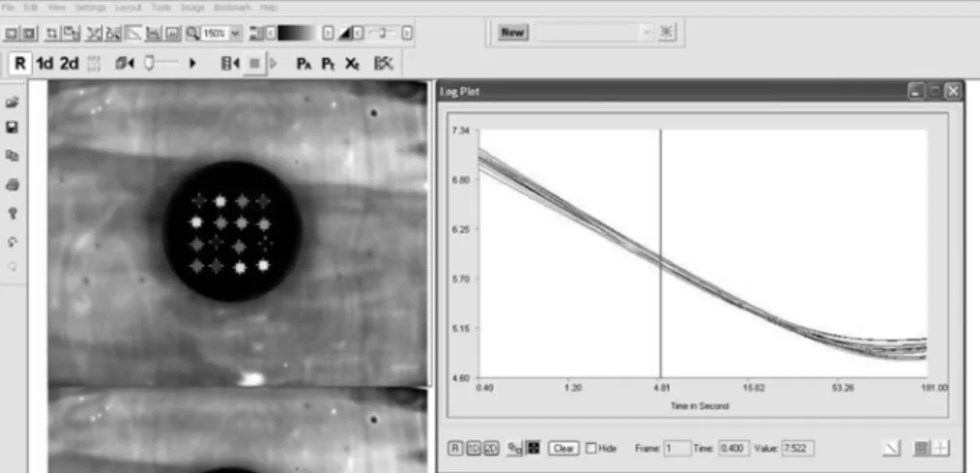
Task: Click the frame slider thumb in main toolbar
Action: (149, 63)
